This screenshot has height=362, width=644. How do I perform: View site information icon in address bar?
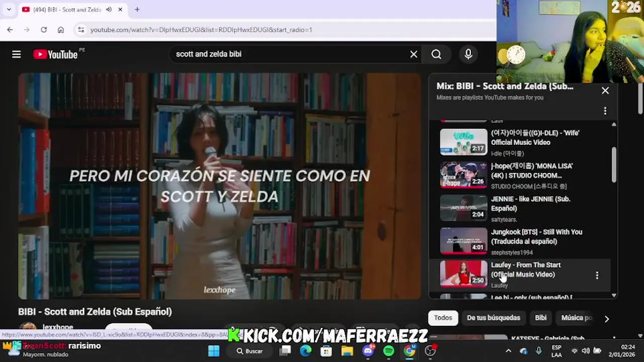(81, 30)
